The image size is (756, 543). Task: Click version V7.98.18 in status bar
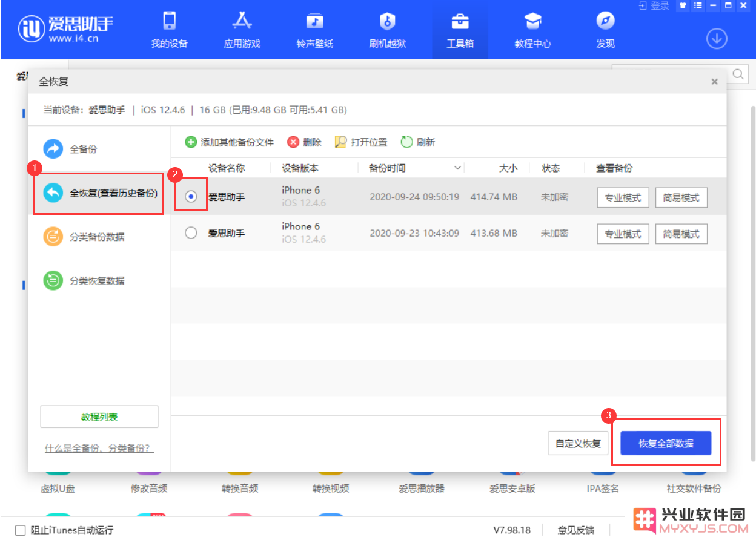(x=512, y=530)
